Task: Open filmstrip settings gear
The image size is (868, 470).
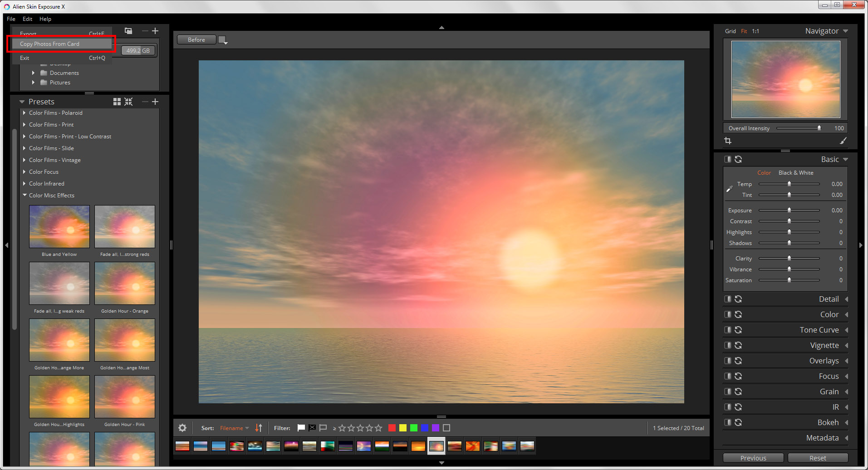Action: [182, 428]
